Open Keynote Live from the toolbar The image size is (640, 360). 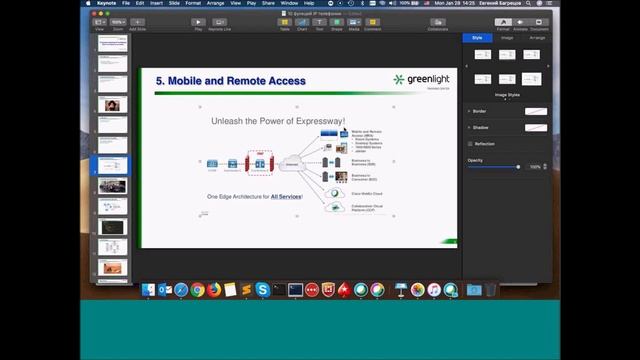coord(219,22)
